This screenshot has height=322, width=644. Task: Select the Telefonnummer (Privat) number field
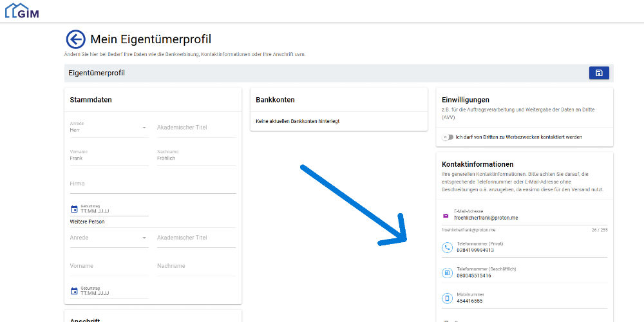(x=529, y=250)
